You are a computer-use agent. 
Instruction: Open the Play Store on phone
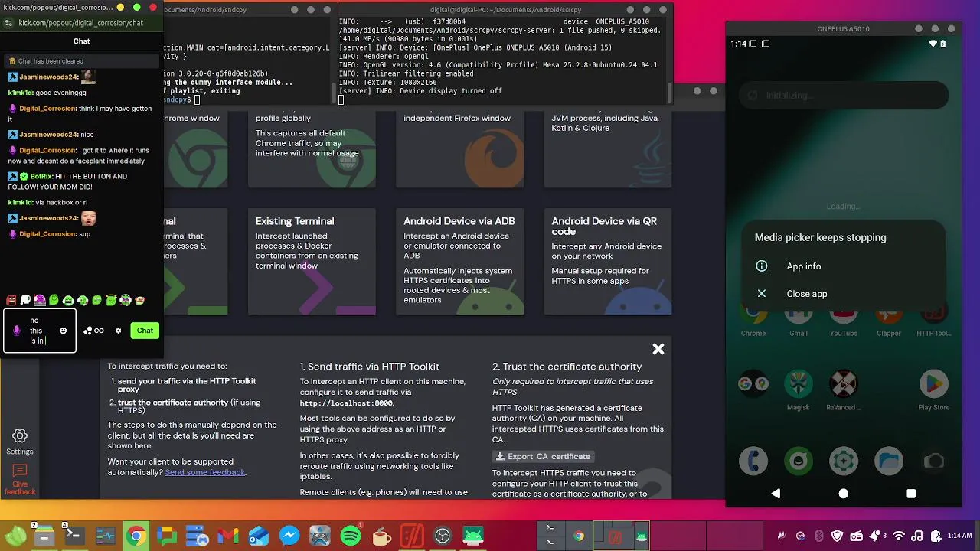click(933, 389)
